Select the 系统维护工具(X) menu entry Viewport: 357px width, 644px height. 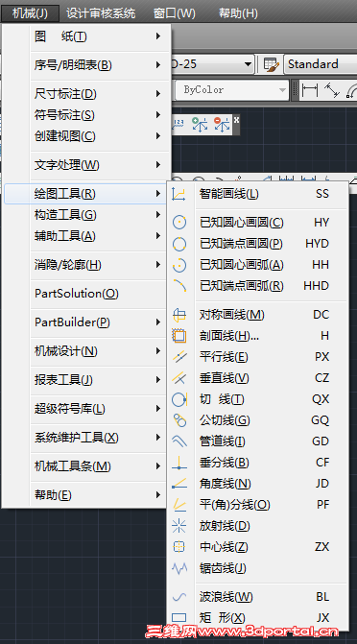pos(85,438)
